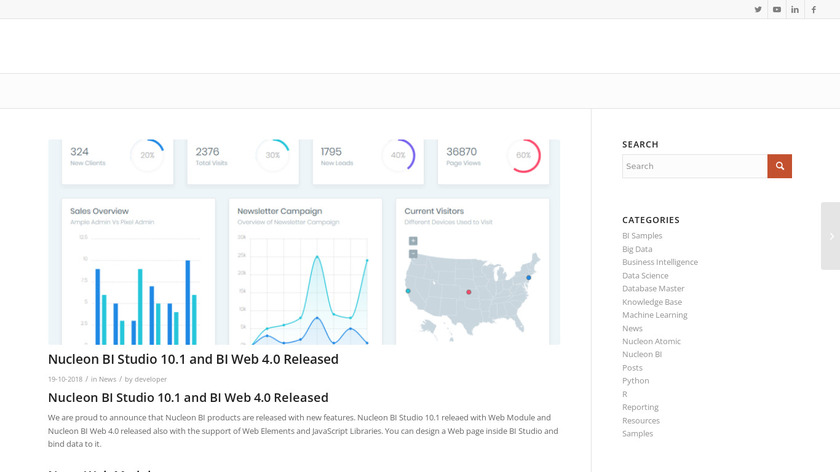This screenshot has height=472, width=840.
Task: Open the Python category
Action: click(635, 380)
